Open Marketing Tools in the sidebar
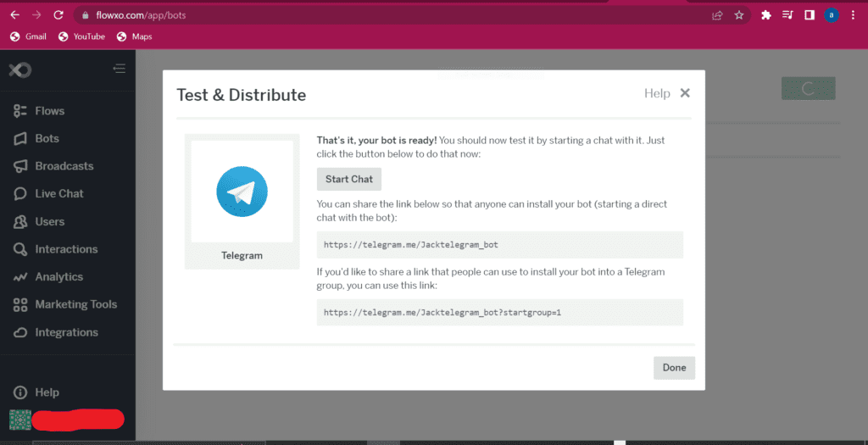The image size is (868, 445). [x=64, y=304]
